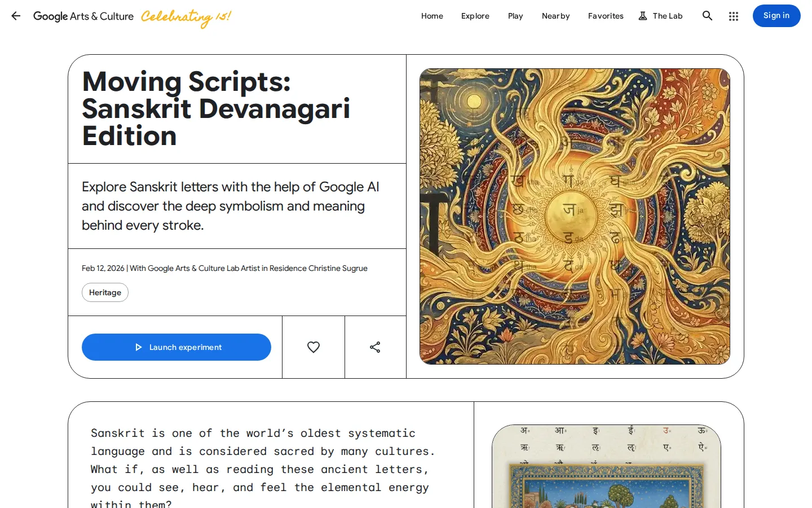Click the search magnifier icon

click(707, 16)
